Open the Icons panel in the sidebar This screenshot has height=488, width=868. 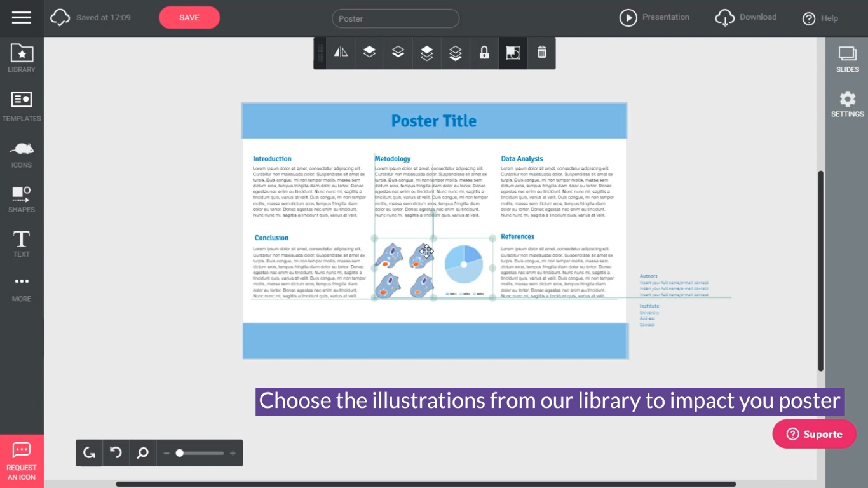click(21, 152)
